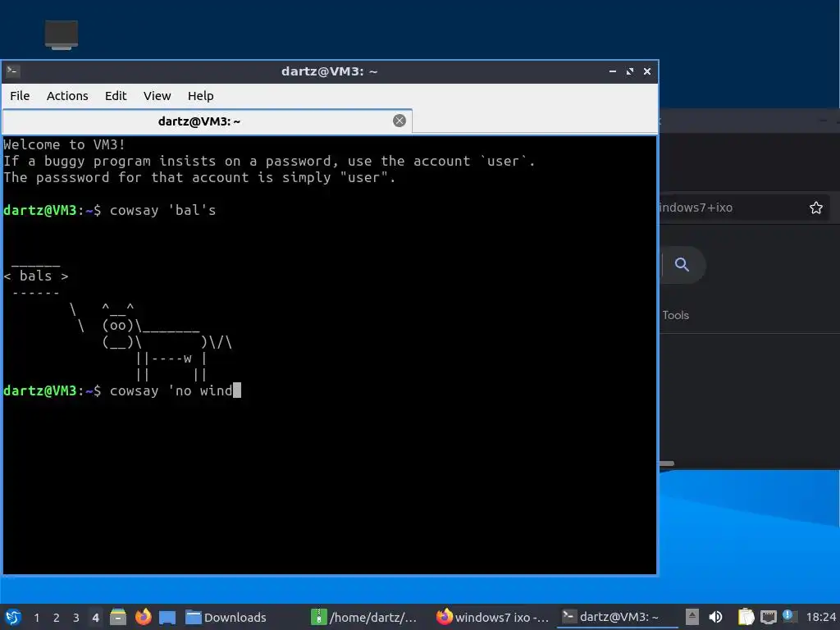The width and height of the screenshot is (840, 630).
Task: Switch to windows7 ixo Firefox window in taskbar
Action: [493, 618]
